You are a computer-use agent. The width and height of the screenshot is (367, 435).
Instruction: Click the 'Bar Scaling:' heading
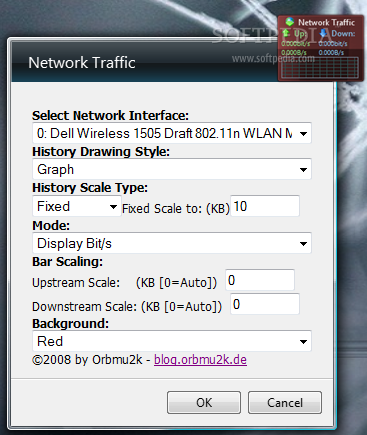point(68,262)
